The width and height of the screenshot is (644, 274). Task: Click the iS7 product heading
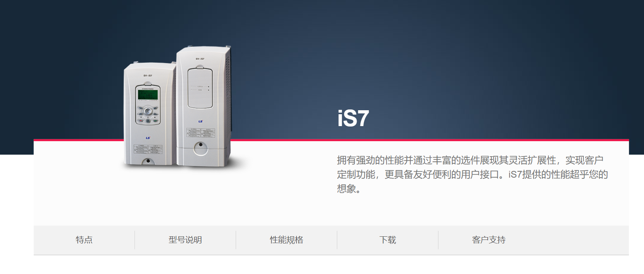click(x=353, y=119)
